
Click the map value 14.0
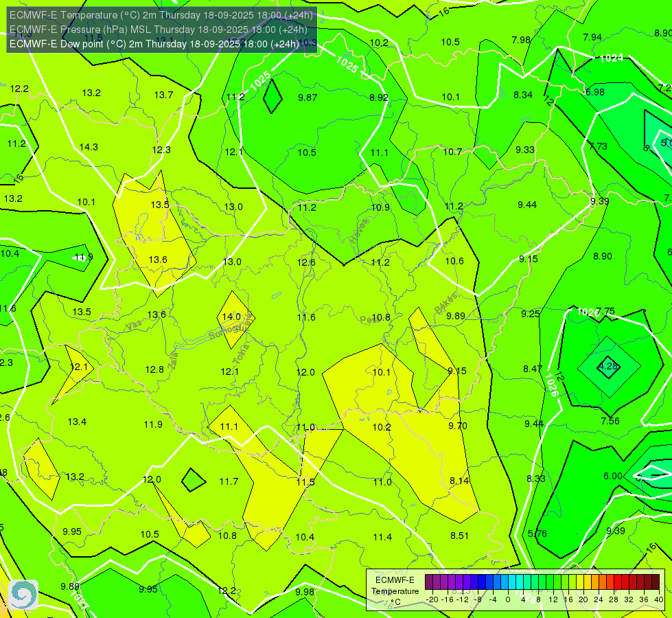(231, 317)
